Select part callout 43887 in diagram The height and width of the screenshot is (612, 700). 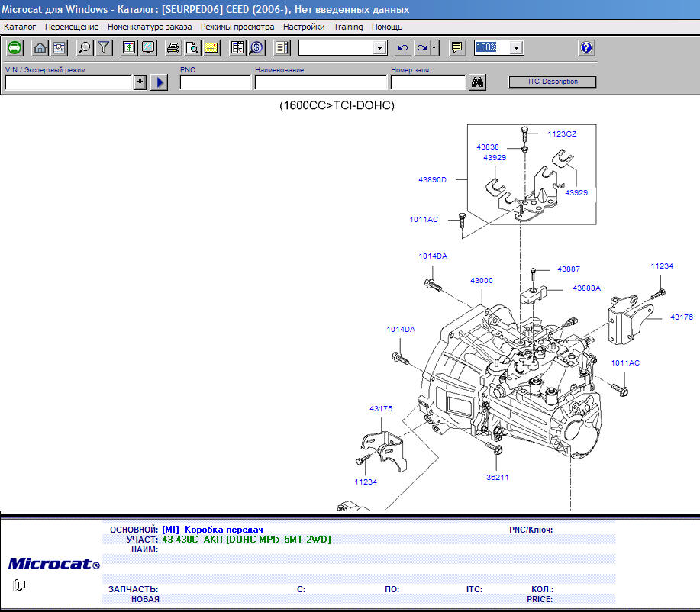pyautogui.click(x=569, y=269)
